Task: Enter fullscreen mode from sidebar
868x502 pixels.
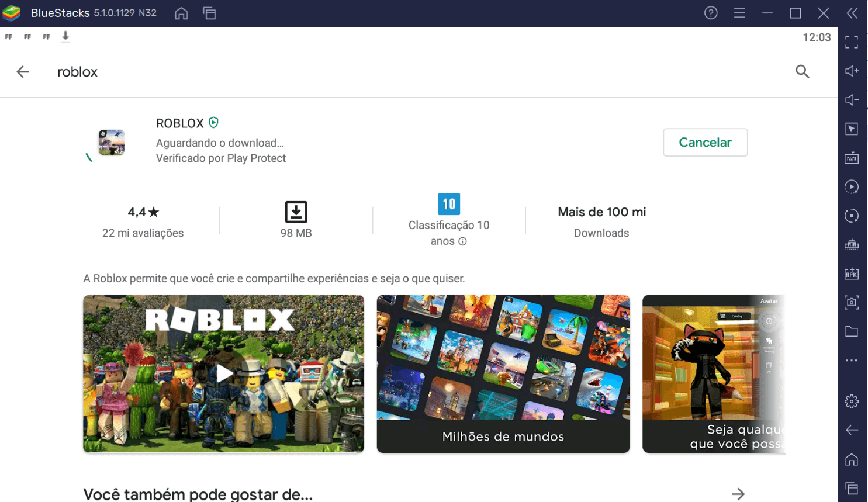Action: [852, 42]
